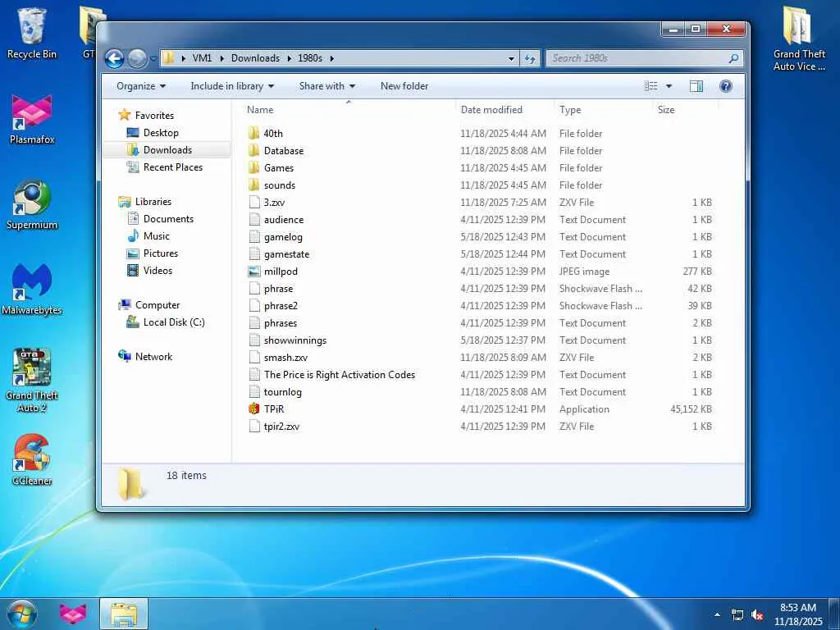Screen dimensions: 840x630
Task: Open the Organize dropdown menu
Action: tap(141, 86)
